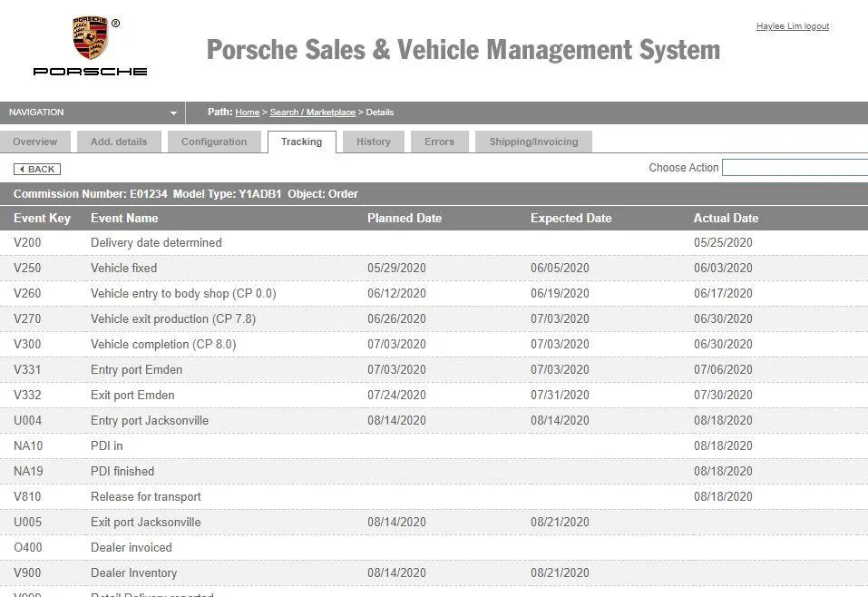The height and width of the screenshot is (597, 868).
Task: Select event key U005
Action: (x=28, y=523)
